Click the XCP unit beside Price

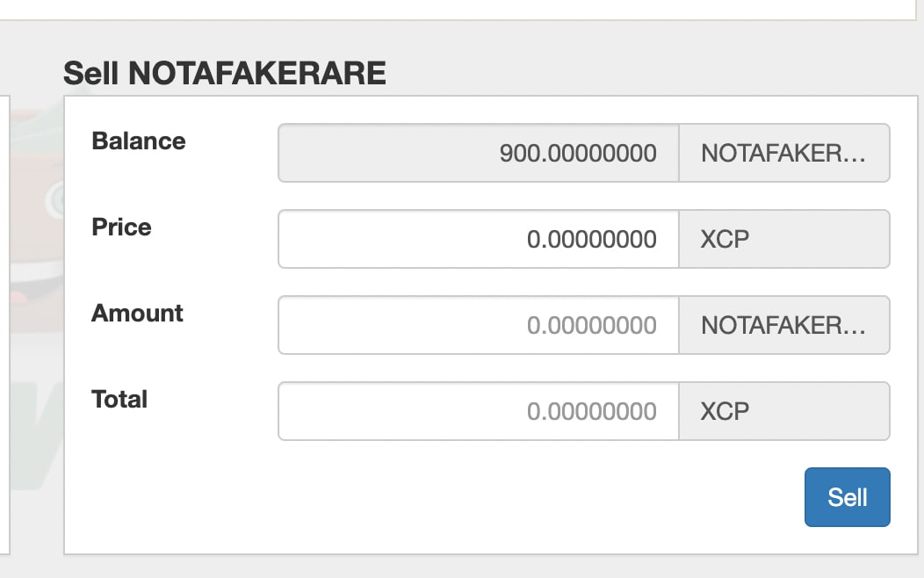(784, 239)
